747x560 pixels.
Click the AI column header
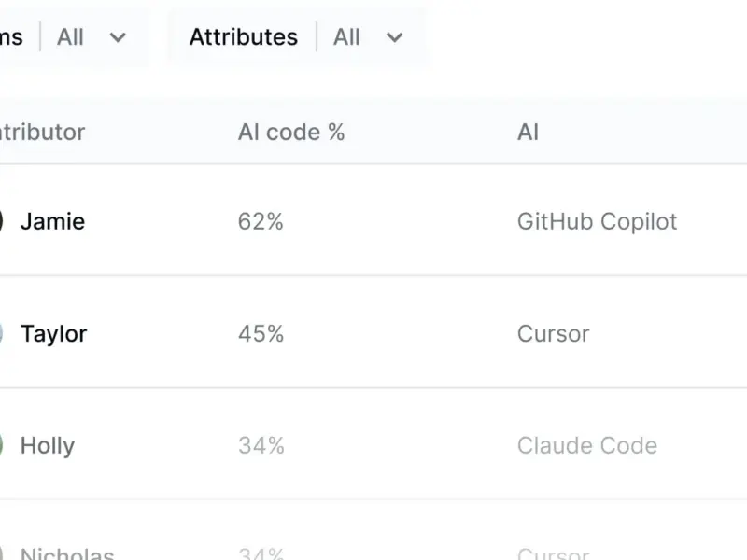click(528, 132)
